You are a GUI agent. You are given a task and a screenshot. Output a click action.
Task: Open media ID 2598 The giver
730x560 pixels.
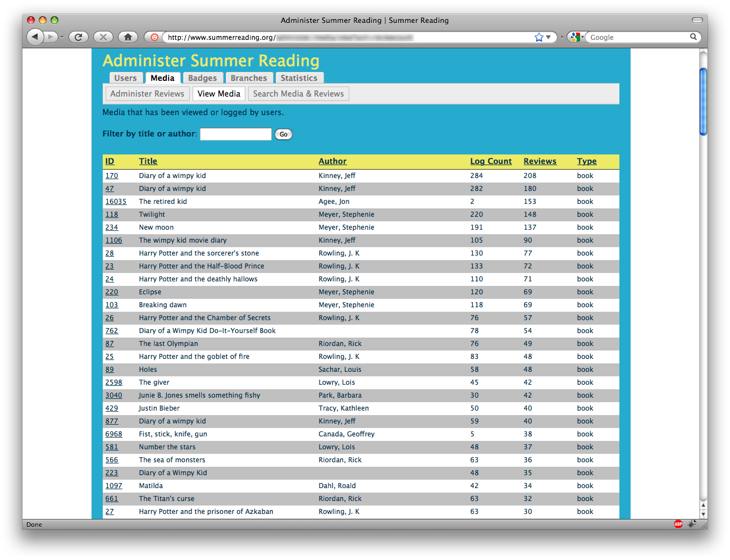coord(113,383)
